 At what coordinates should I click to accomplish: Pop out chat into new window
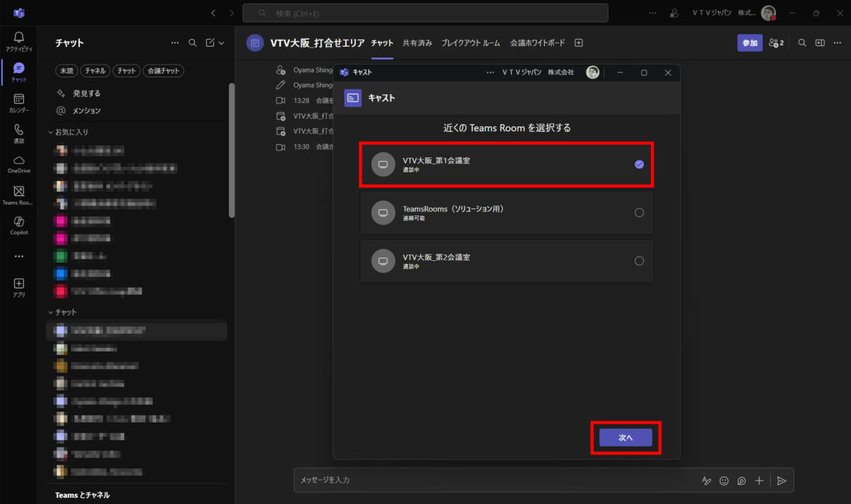pyautogui.click(x=820, y=43)
